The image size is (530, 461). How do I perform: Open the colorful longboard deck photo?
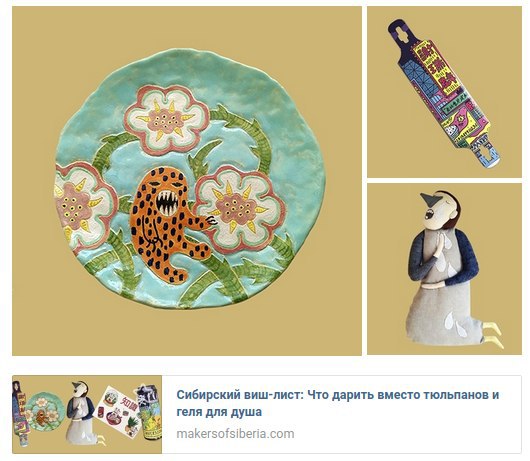point(444,92)
